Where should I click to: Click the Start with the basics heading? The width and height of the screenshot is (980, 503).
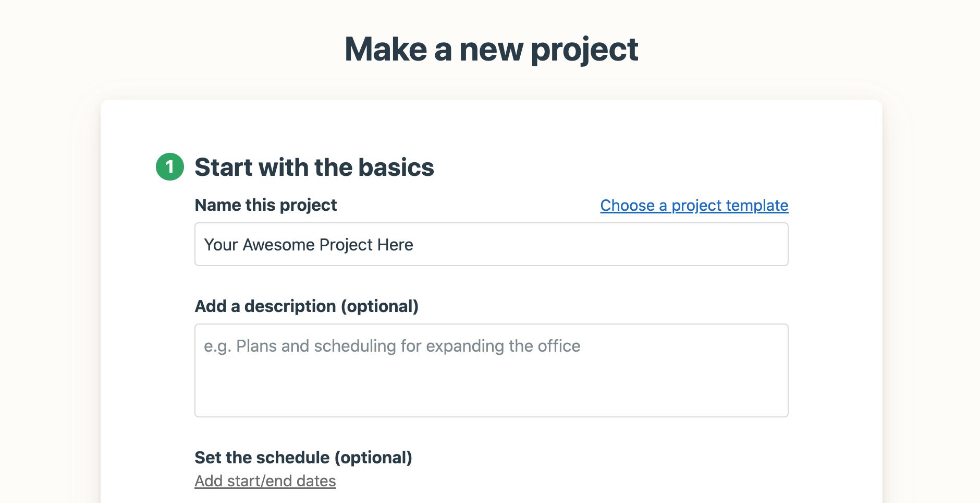314,167
